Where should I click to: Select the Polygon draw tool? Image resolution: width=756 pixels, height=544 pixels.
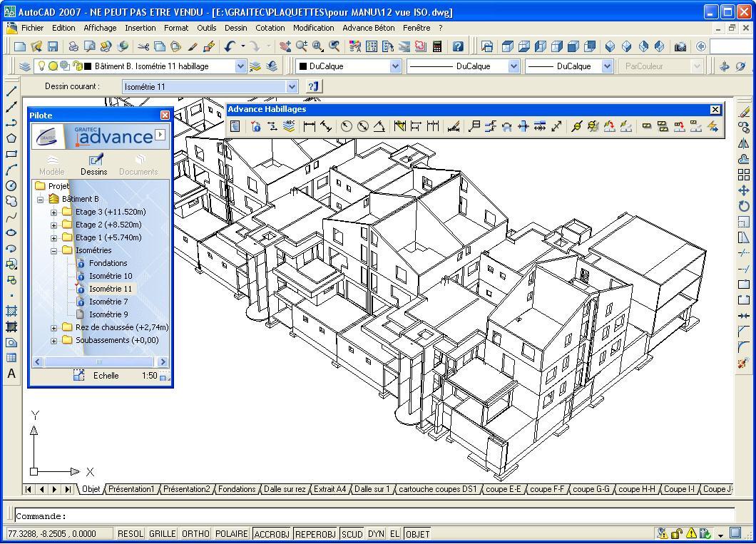pos(11,138)
